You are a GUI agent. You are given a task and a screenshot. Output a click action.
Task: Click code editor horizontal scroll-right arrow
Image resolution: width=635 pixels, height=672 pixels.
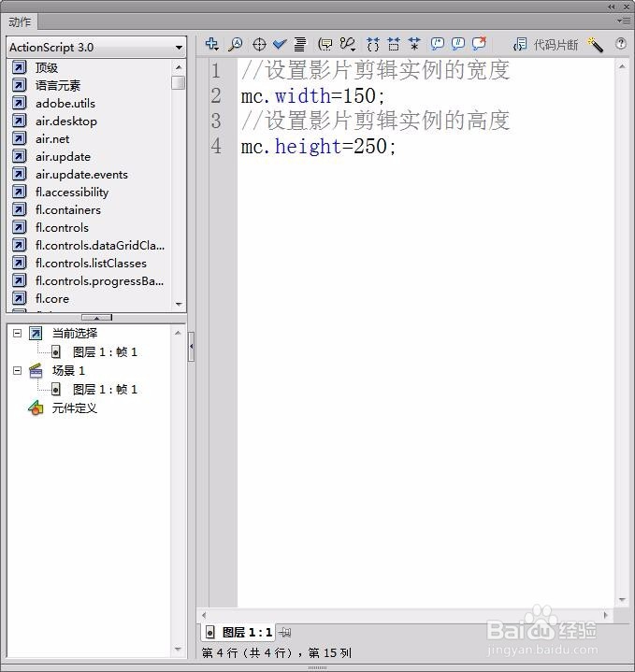pos(606,615)
